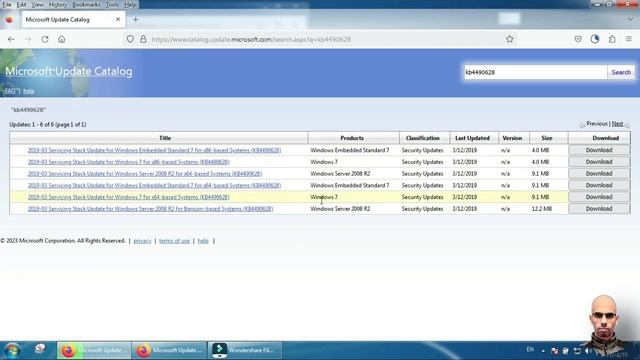The image size is (640, 360).
Task: Open Windows Embedded Standard 7 x64 update link
Action: click(154, 185)
